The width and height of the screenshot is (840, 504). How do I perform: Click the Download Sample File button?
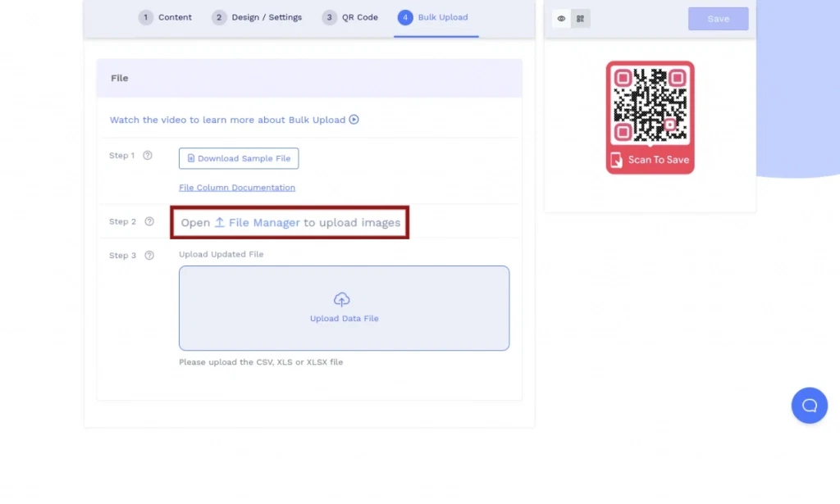pyautogui.click(x=239, y=158)
